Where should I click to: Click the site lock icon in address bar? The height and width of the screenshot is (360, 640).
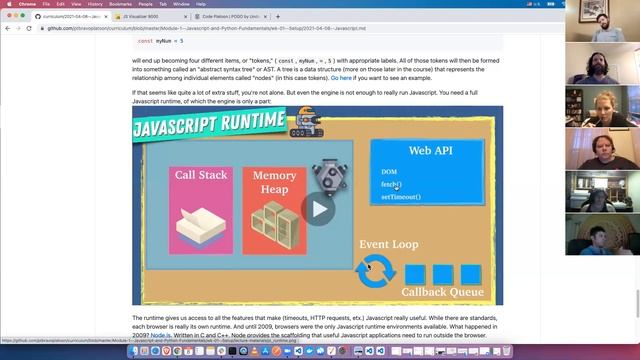(42, 29)
